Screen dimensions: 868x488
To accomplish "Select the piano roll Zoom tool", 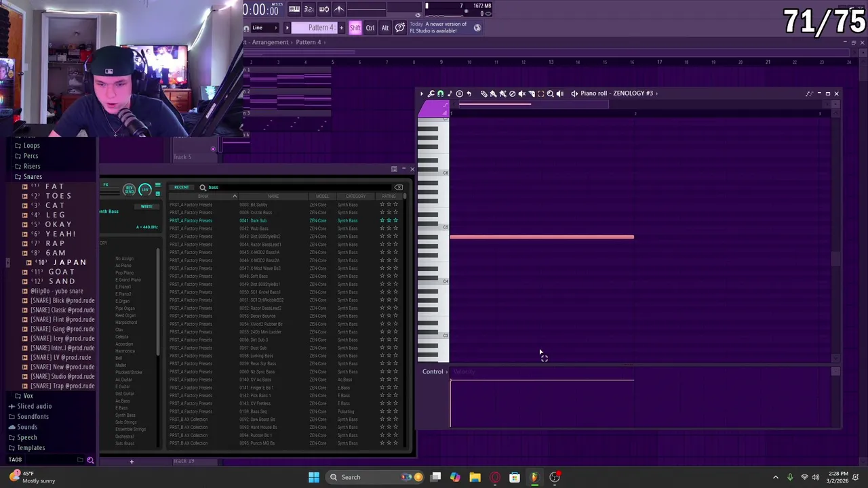I will (550, 94).
